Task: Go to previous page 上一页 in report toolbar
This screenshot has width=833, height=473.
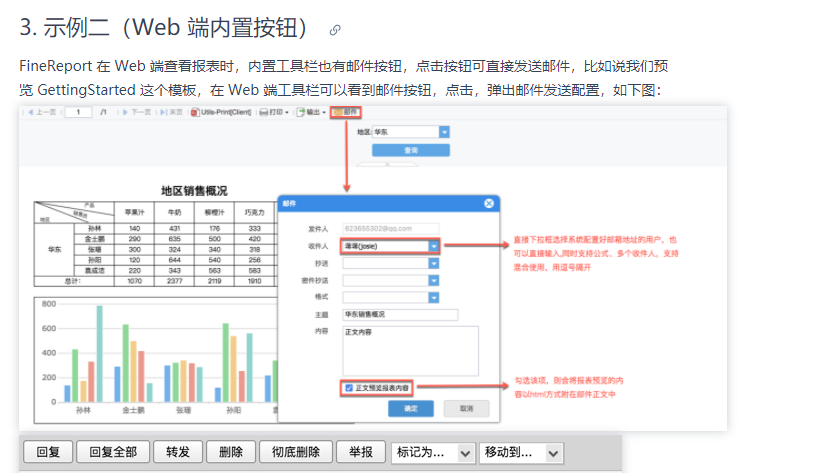Action: coord(42,112)
